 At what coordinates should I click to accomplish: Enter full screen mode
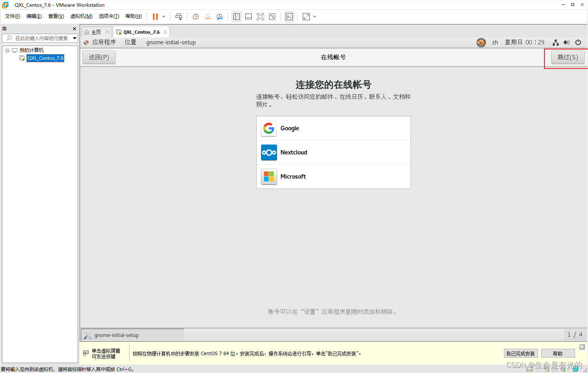tap(260, 17)
